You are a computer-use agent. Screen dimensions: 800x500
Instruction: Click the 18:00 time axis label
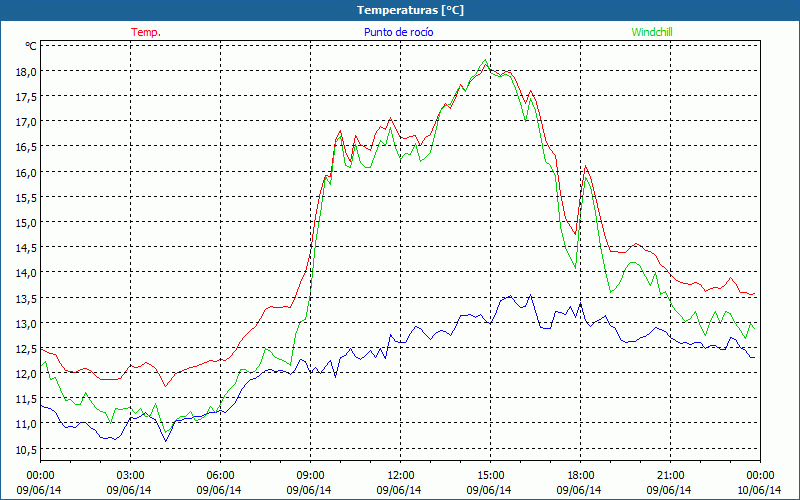click(x=581, y=476)
